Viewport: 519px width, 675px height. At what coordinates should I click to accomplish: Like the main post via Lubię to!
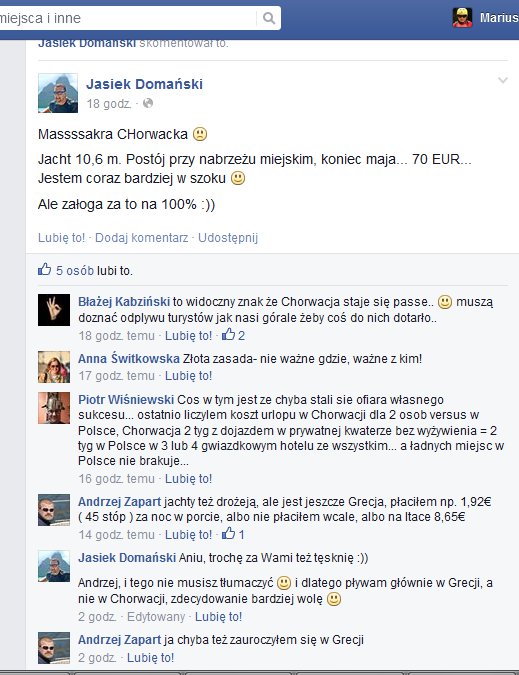point(62,238)
